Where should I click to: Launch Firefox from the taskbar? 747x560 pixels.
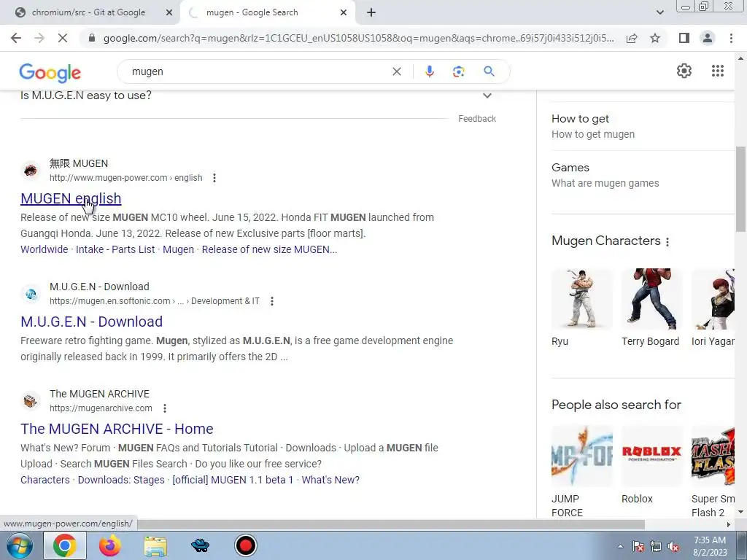pyautogui.click(x=110, y=545)
